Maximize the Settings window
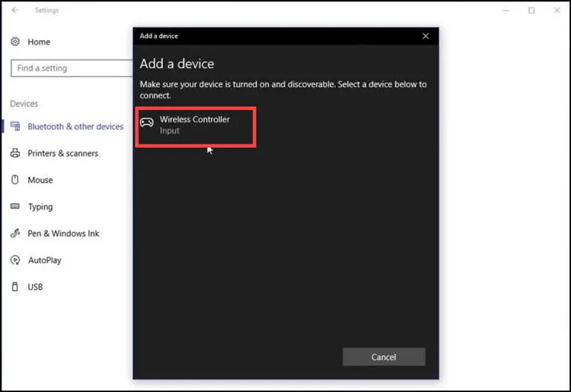 click(x=532, y=10)
